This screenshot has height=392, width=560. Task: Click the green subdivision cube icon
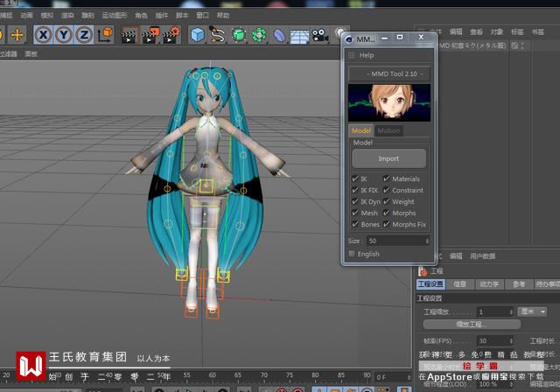[x=239, y=35]
